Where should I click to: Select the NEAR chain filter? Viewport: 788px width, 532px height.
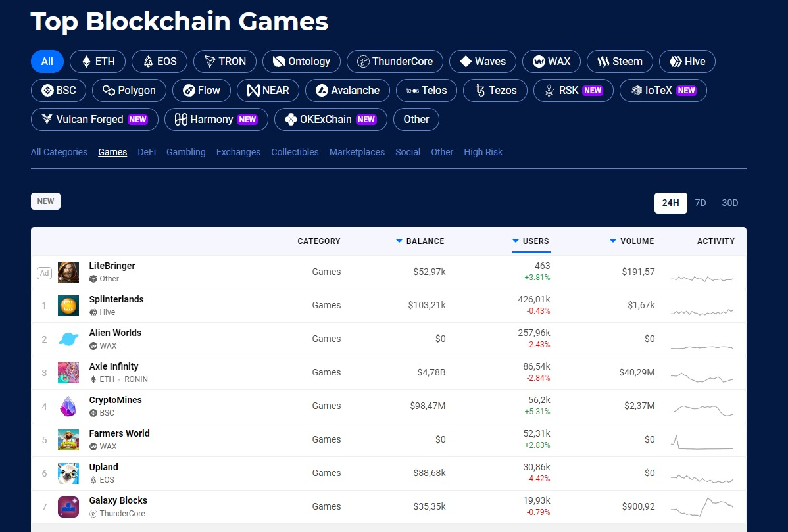(x=268, y=91)
